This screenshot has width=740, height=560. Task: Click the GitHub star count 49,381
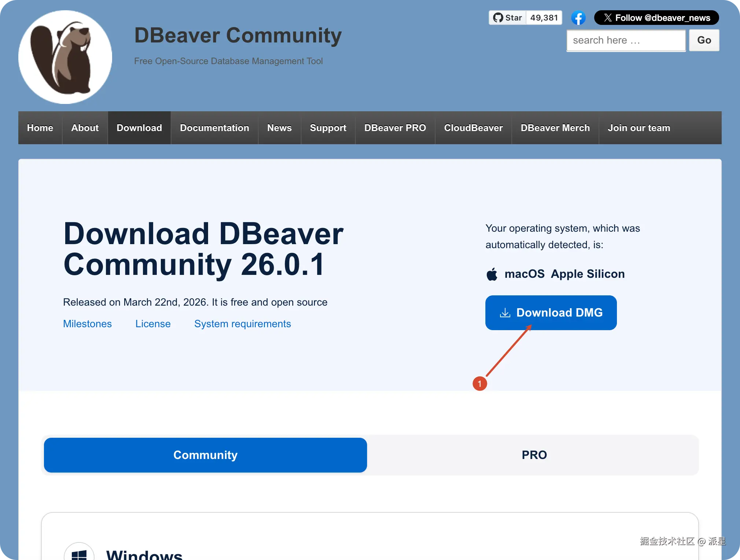coord(544,18)
